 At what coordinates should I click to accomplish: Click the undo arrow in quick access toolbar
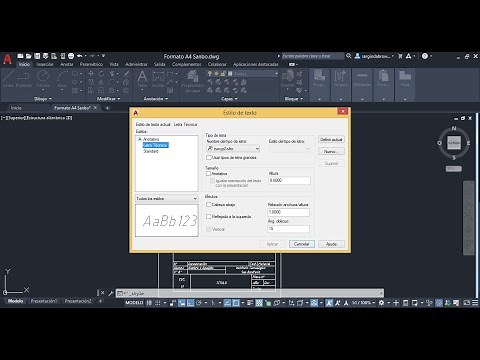80,56
